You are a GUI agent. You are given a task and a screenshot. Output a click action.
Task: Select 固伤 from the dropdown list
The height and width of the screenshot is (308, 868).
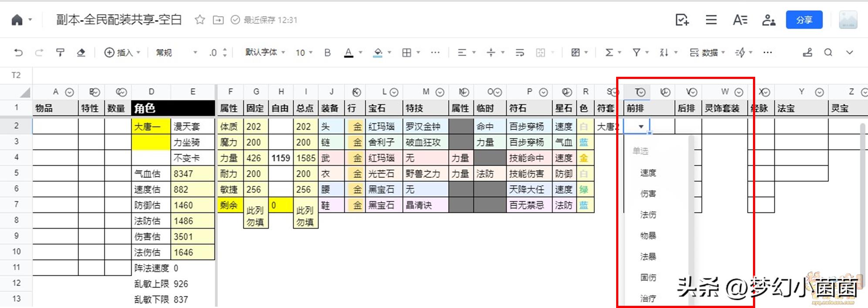click(x=648, y=277)
